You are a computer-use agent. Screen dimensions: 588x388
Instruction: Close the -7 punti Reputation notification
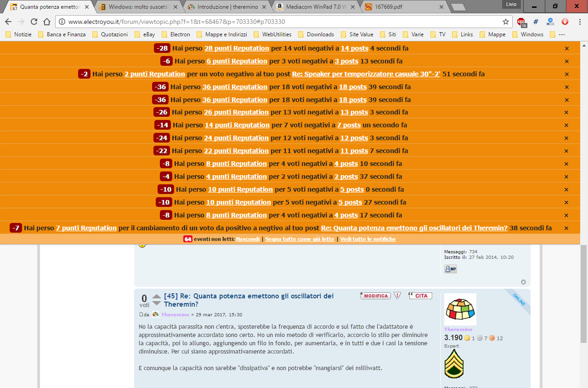click(x=566, y=228)
